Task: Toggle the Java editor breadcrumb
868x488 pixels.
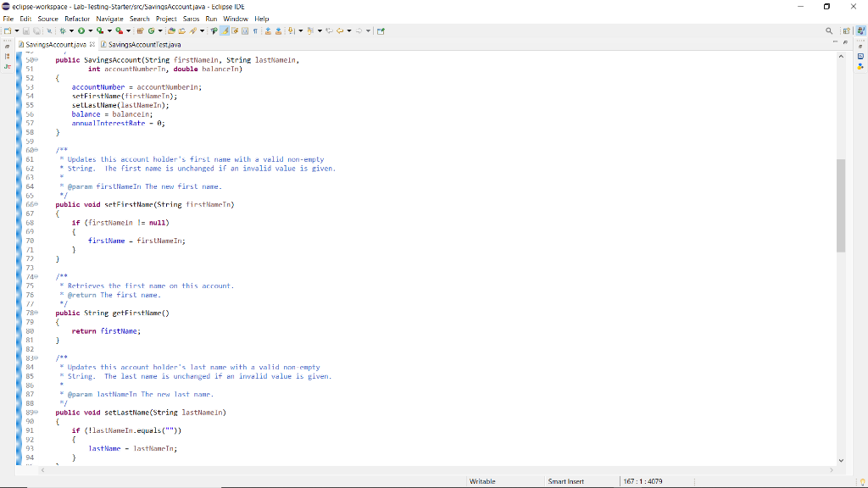Action: click(x=214, y=31)
